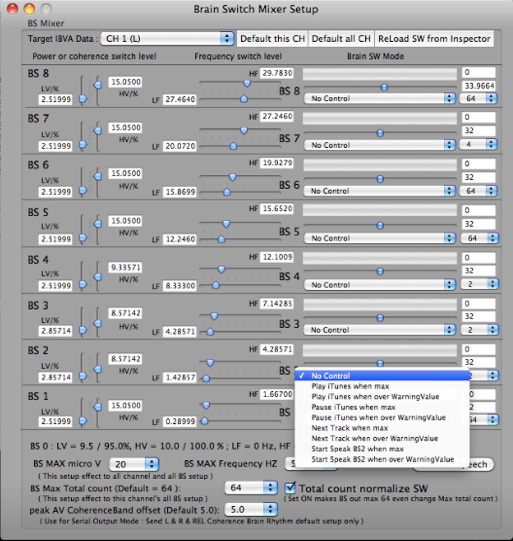513x541 pixels.
Task: Open BS 6 No Control mode dropdown
Action: [379, 191]
